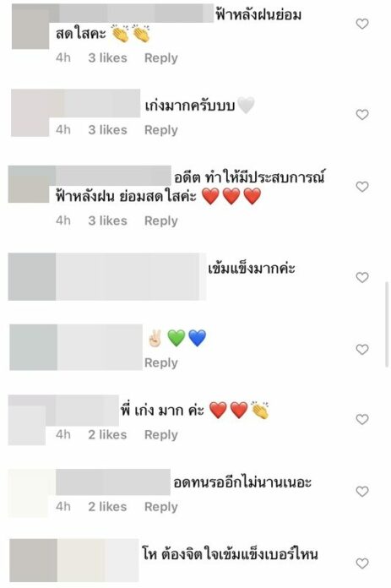This screenshot has width=391, height=588.
Task: View 3 likes on 'เก่งมากครับบบ' comment
Action: coord(107,130)
